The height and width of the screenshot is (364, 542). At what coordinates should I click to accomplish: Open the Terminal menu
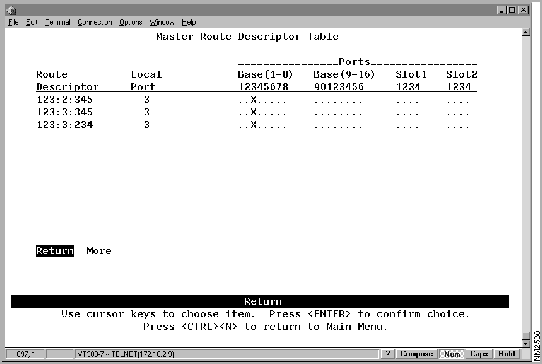click(57, 22)
